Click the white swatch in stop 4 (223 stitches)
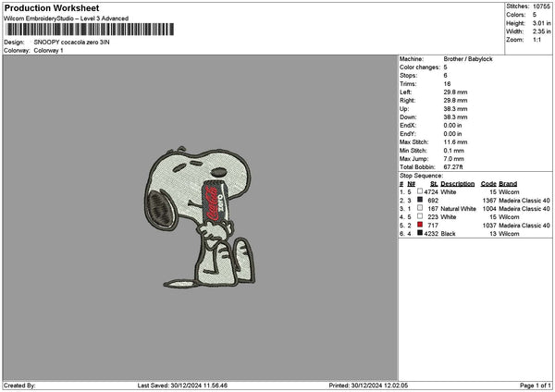The height and width of the screenshot is (392, 555). (x=420, y=216)
